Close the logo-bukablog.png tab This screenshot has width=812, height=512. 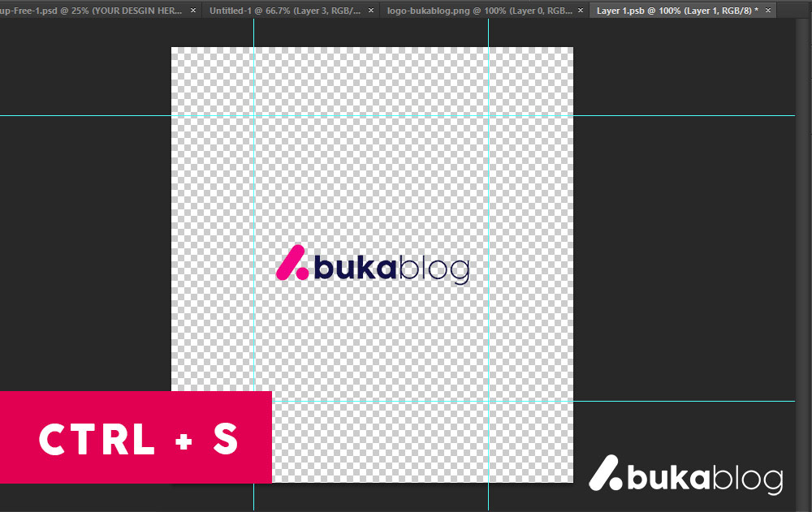[581, 11]
